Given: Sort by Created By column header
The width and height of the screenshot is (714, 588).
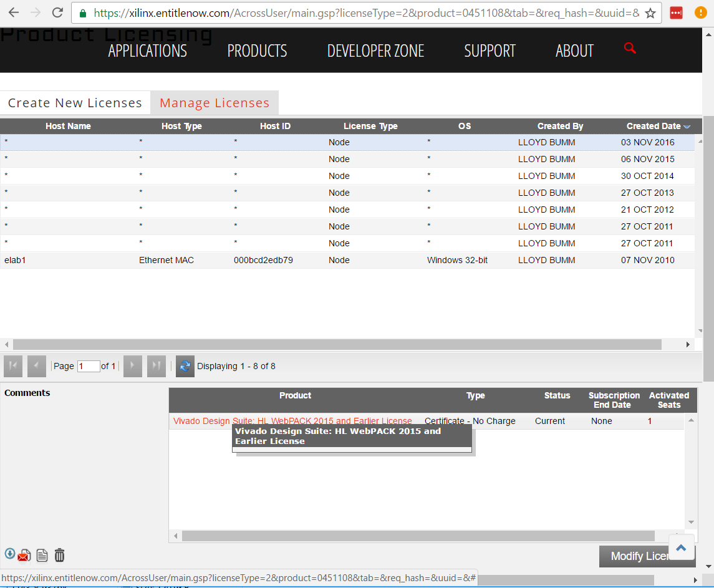Looking at the screenshot, I should 560,126.
